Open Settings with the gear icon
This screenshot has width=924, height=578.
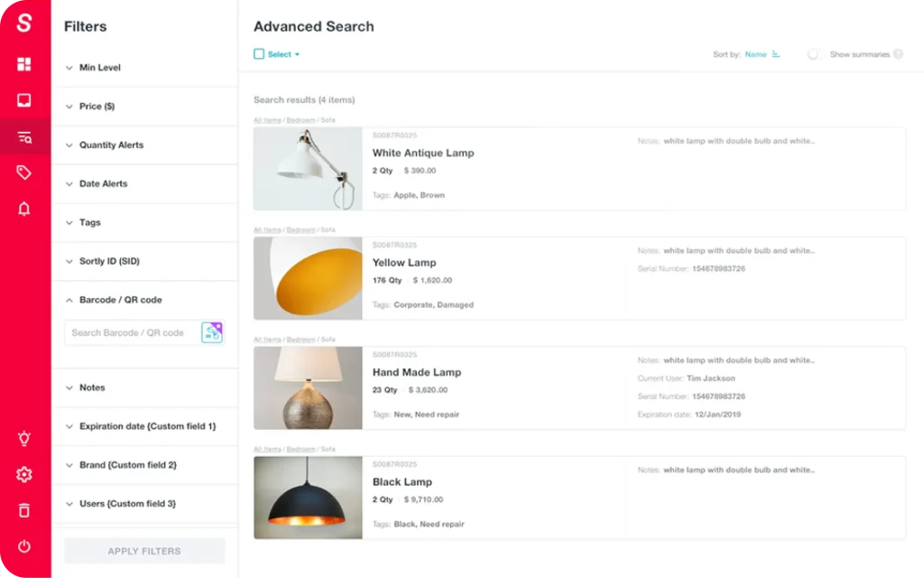[23, 474]
